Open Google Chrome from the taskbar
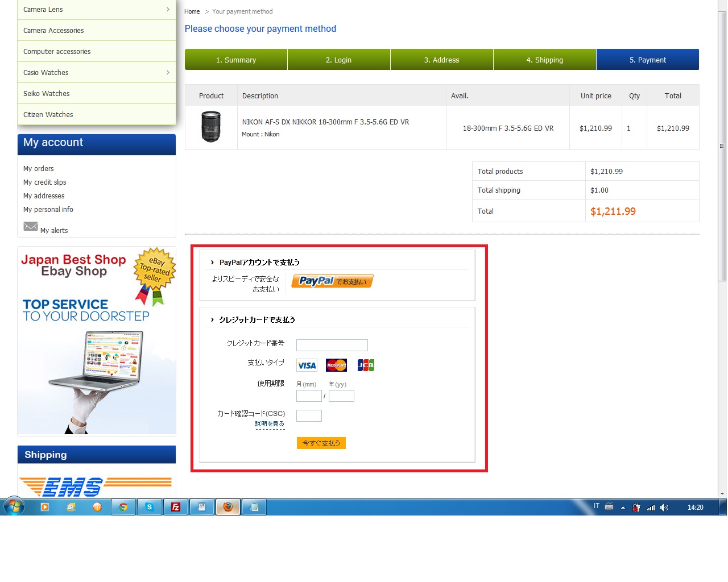Image resolution: width=728 pixels, height=582 pixels. click(123, 507)
